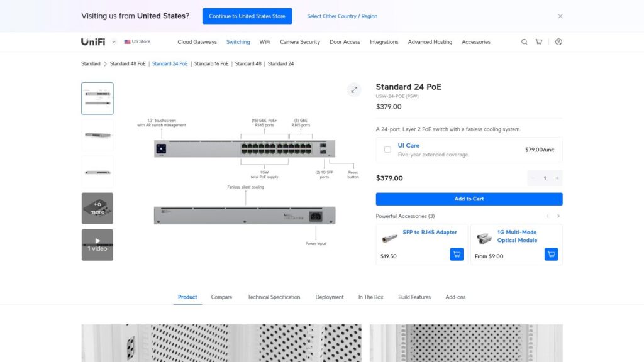
Task: Click the "$19.50" adapter price
Action: point(389,256)
